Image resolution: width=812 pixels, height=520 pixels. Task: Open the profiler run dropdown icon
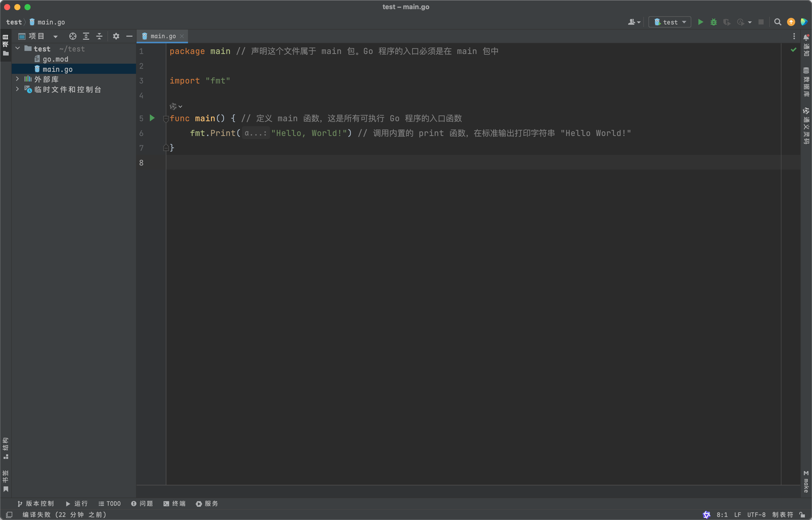click(744, 22)
